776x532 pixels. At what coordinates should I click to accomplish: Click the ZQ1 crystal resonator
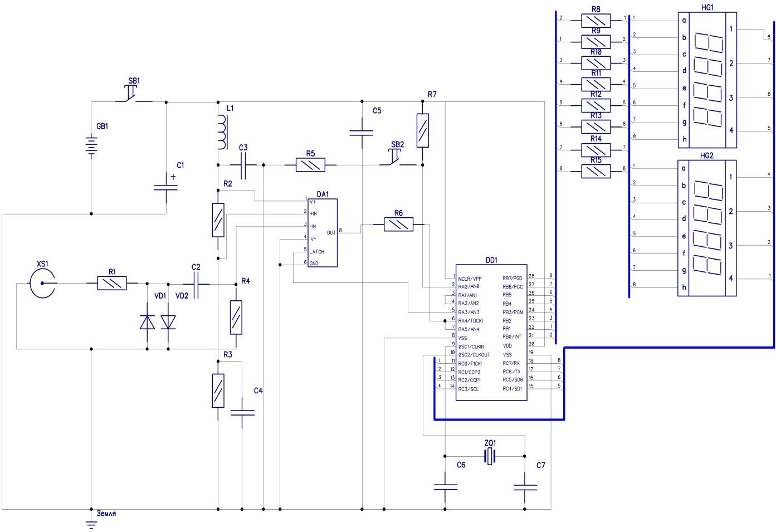click(x=489, y=457)
